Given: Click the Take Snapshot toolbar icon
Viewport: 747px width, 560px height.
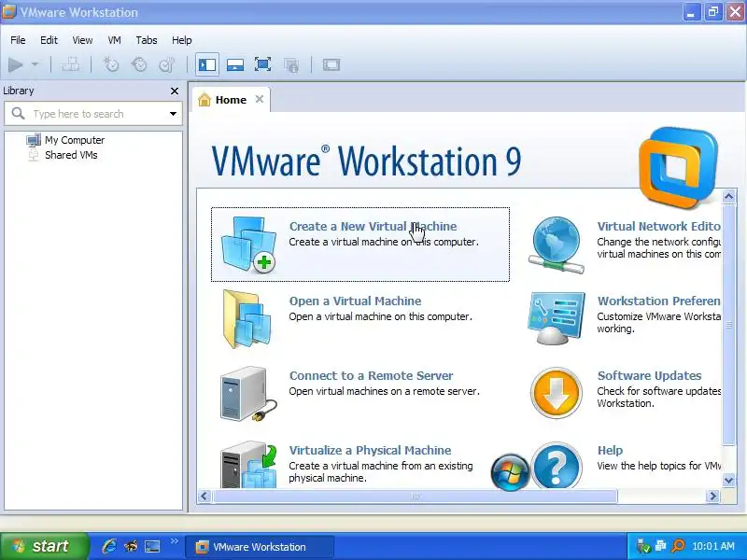Looking at the screenshot, I should tap(111, 64).
